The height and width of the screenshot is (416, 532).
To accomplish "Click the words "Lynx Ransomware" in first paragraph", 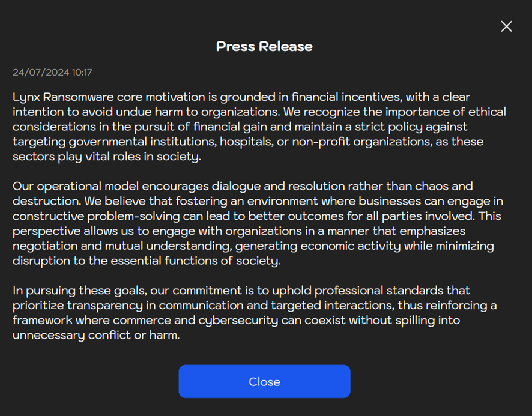I will coord(63,97).
